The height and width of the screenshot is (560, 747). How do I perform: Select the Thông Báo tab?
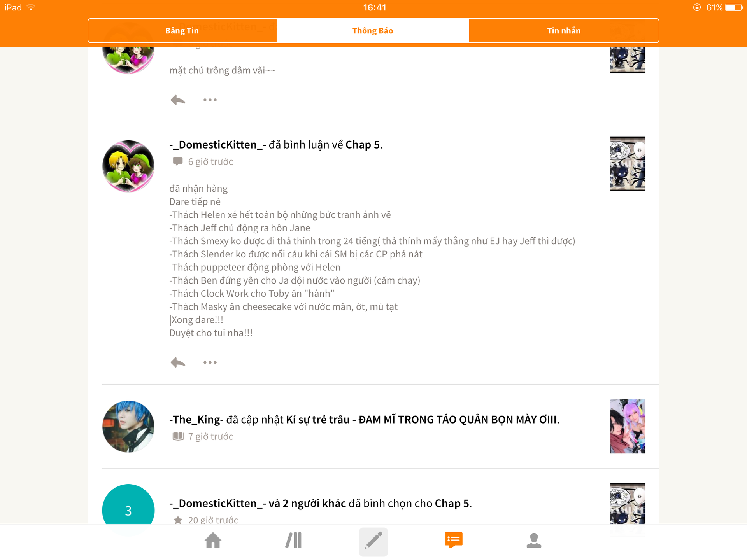pos(373,31)
